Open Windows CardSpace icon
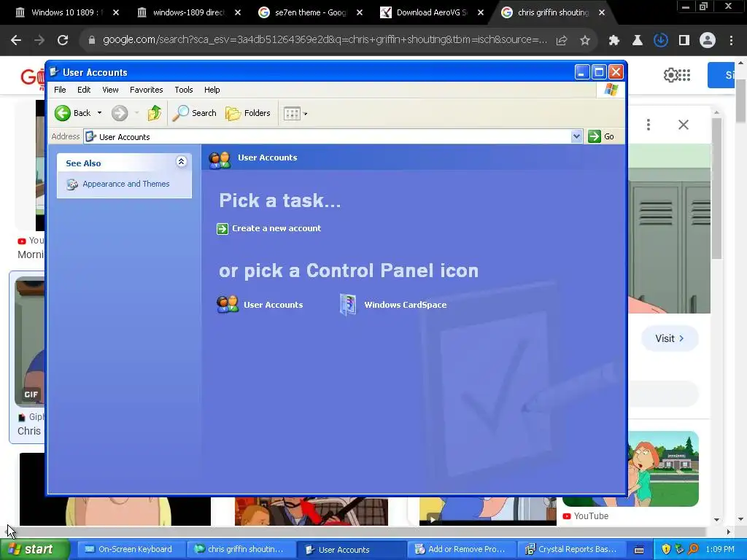The height and width of the screenshot is (560, 747). click(393, 305)
